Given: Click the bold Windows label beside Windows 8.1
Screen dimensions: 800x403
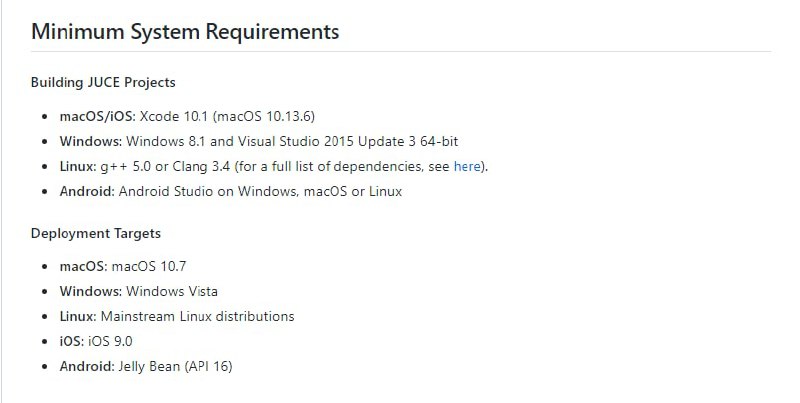Looking at the screenshot, I should tap(91, 141).
